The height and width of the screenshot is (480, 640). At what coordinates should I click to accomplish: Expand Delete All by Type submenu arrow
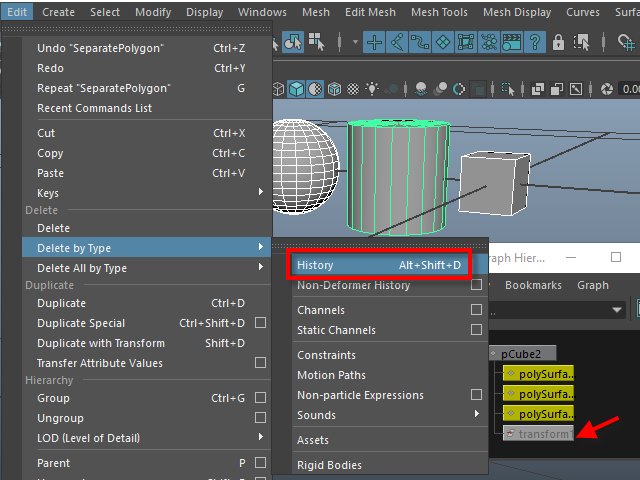click(261, 267)
